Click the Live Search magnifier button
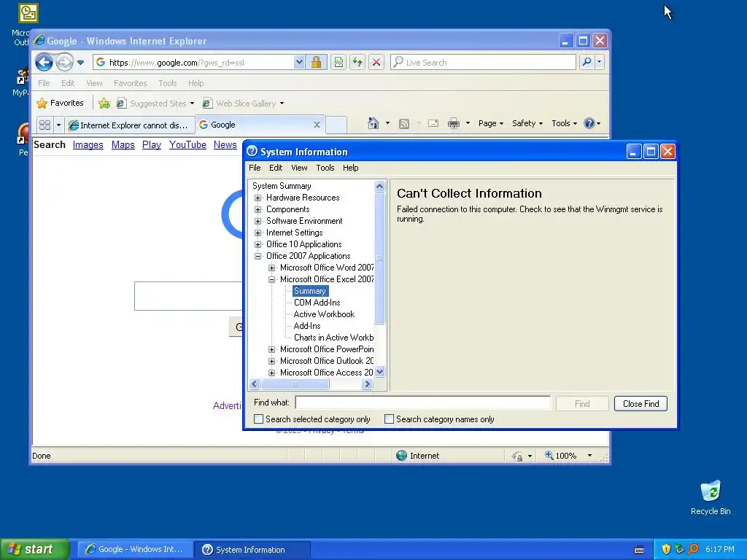Viewport: 747px width, 560px height. tap(587, 62)
